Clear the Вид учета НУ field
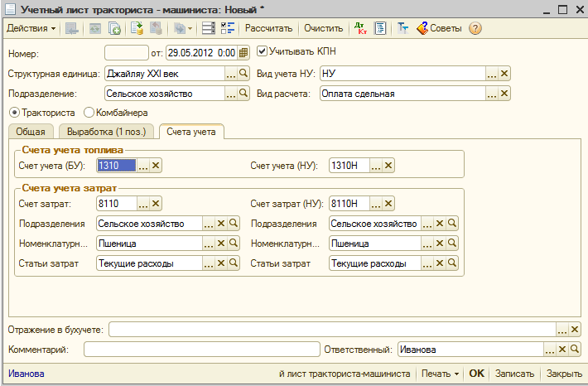Image resolution: width=588 pixels, height=386 pixels. point(504,74)
